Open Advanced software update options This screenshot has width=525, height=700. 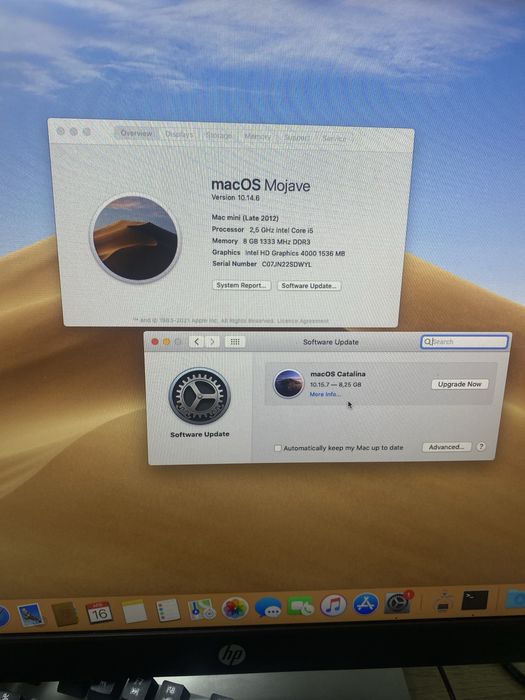click(446, 447)
